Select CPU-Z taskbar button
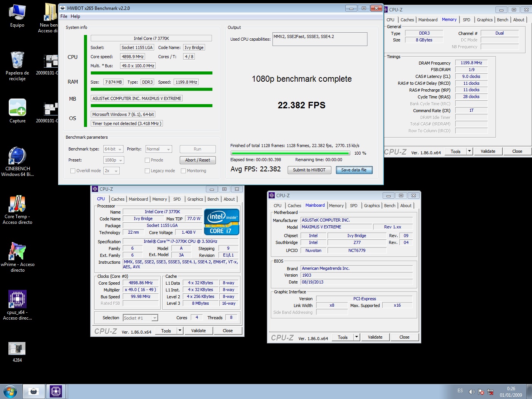 point(56,391)
